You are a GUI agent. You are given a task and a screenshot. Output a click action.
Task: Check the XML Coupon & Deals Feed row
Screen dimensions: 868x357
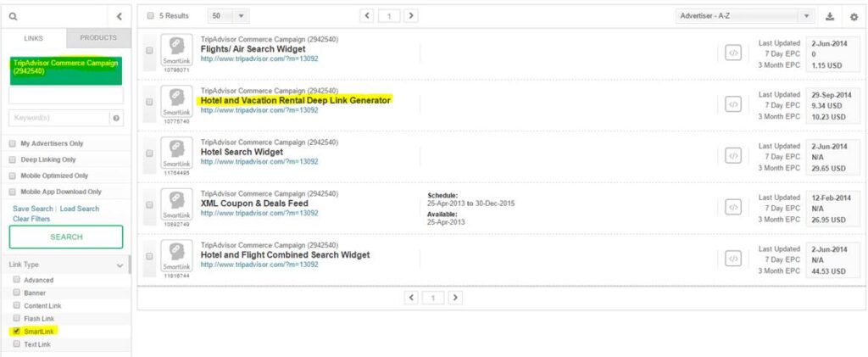[x=149, y=205]
